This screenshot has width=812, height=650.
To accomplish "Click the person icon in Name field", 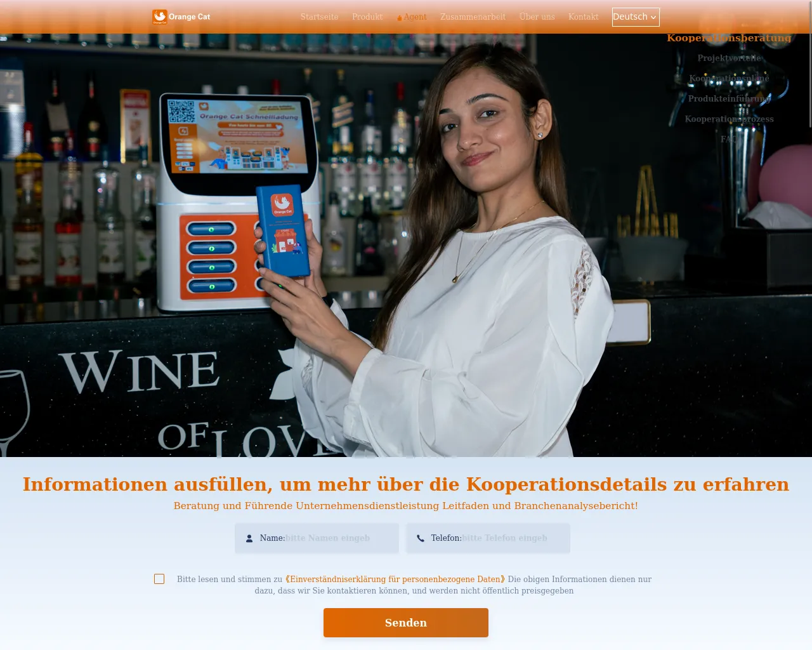I will point(249,538).
